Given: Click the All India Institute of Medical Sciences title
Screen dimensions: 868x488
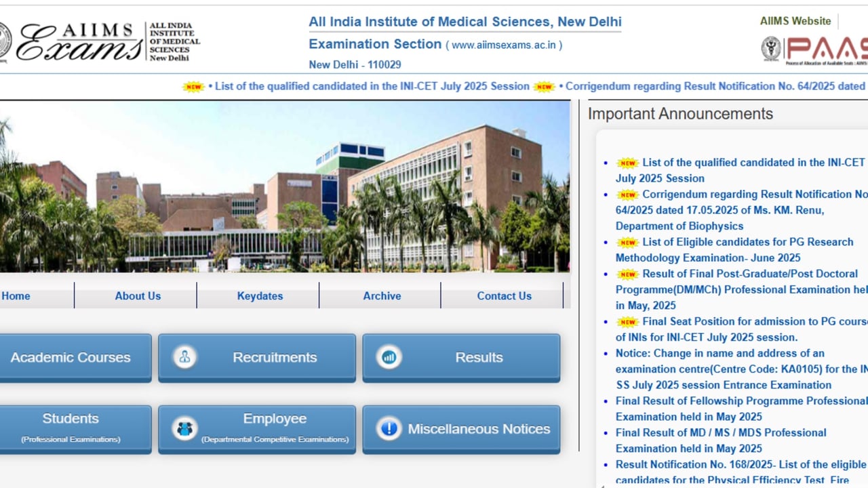Looking at the screenshot, I should point(465,22).
